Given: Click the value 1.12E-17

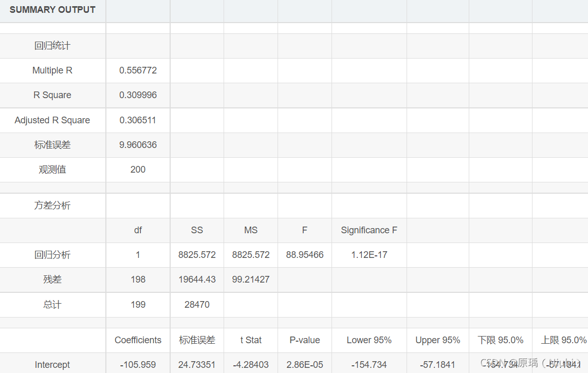Looking at the screenshot, I should 369,255.
